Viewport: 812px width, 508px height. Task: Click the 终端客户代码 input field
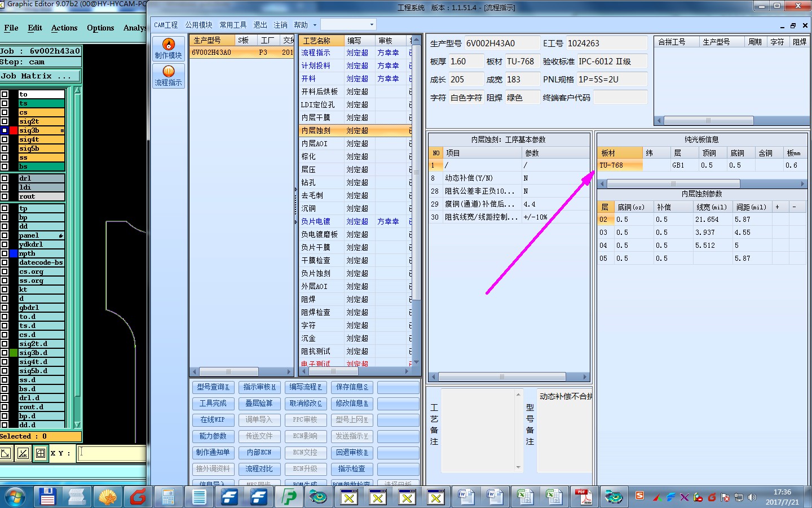tap(620, 98)
